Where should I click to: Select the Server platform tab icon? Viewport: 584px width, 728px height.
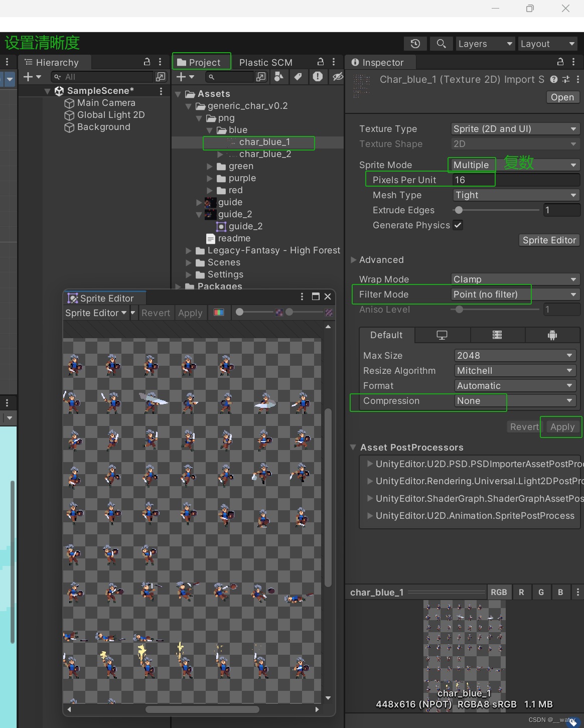pos(497,335)
